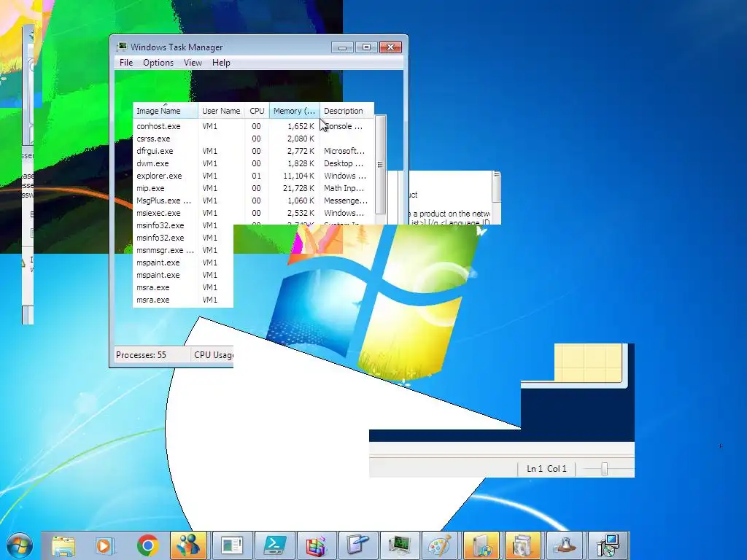Select the dfrgui.exe process row
Screen dimensions: 747x560
[253, 151]
